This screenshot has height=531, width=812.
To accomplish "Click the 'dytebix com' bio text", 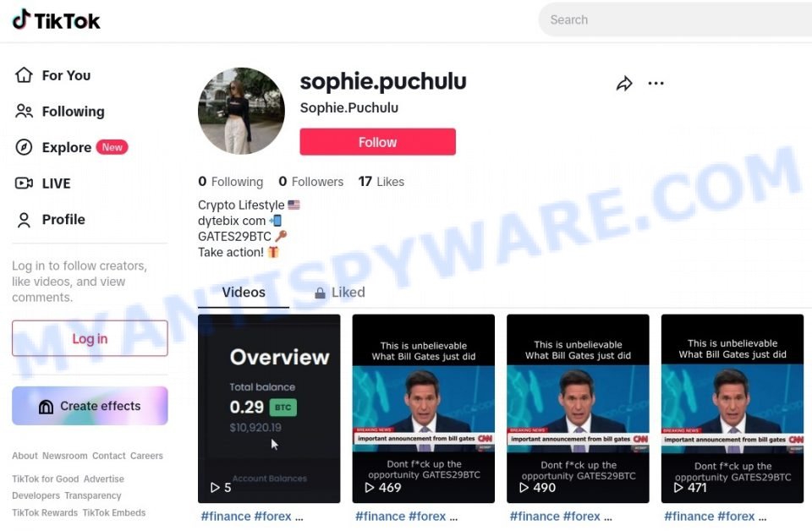I will pyautogui.click(x=232, y=221).
